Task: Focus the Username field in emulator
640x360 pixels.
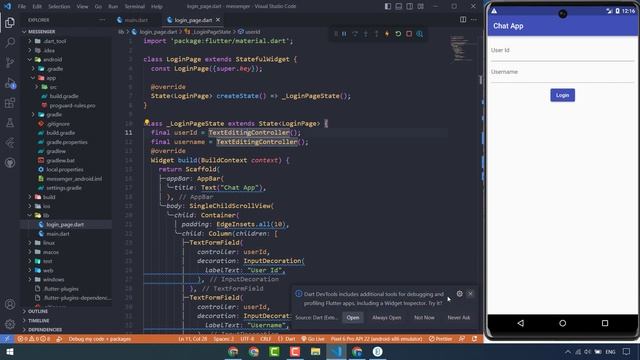Action: (562, 73)
